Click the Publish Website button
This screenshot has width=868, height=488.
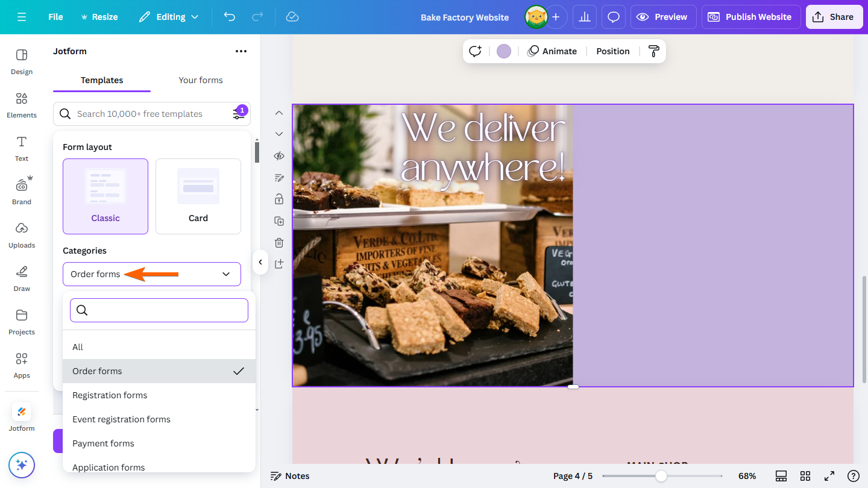tap(750, 17)
